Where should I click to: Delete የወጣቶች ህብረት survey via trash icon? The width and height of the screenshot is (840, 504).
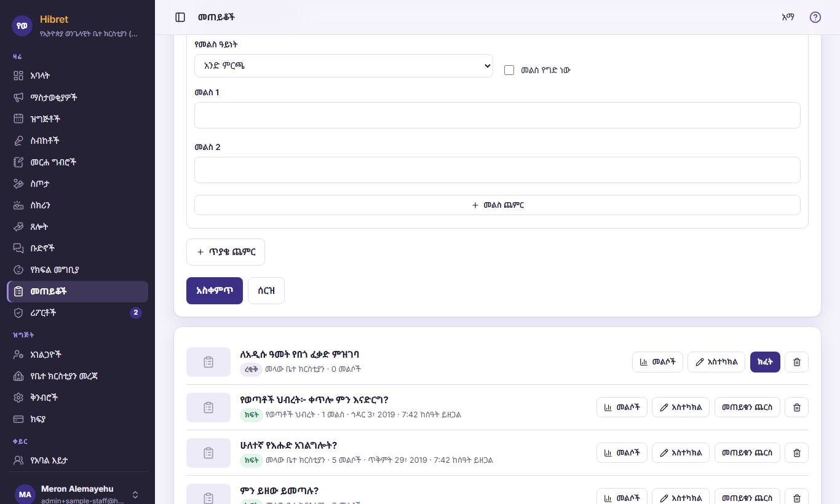[797, 408]
